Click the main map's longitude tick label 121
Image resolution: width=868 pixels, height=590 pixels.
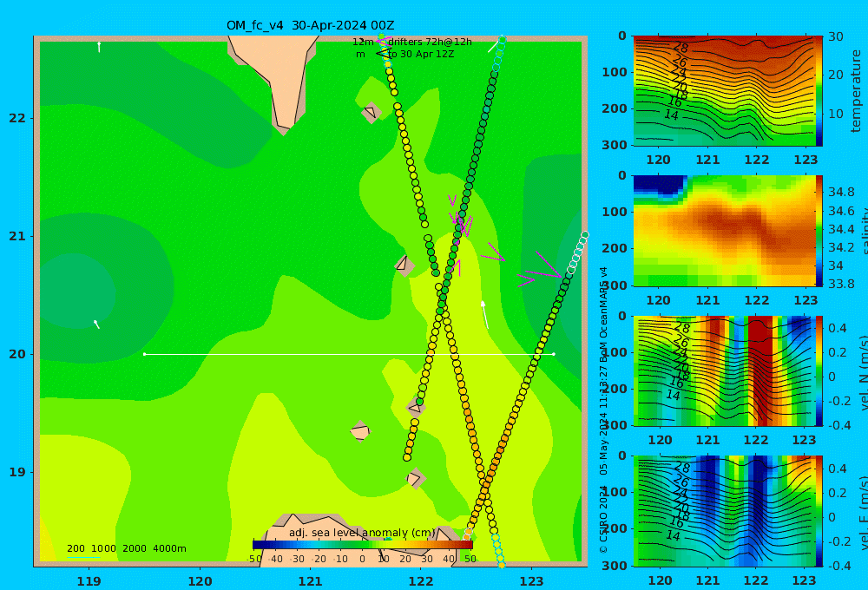click(x=311, y=581)
